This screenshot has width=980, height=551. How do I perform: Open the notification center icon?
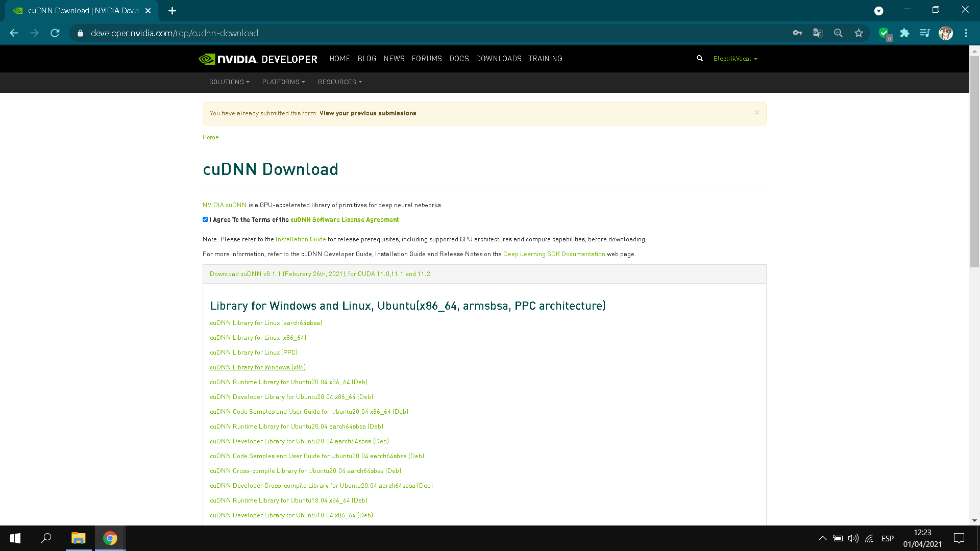(959, 538)
